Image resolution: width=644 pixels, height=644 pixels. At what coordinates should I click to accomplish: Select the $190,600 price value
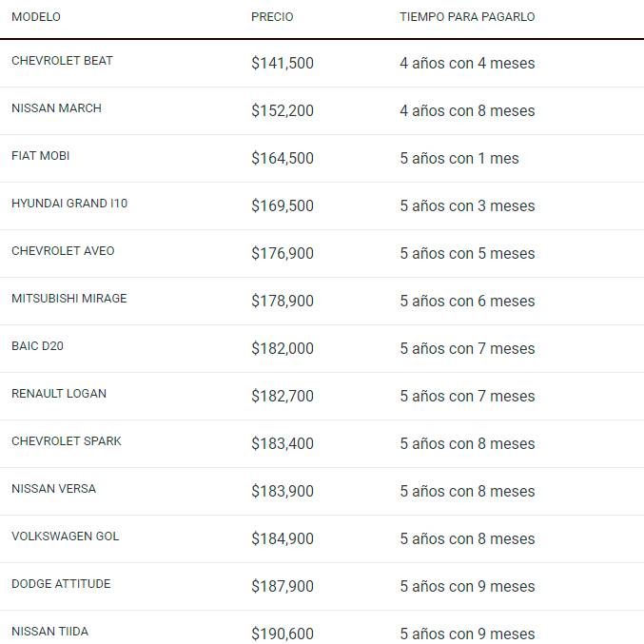(283, 634)
